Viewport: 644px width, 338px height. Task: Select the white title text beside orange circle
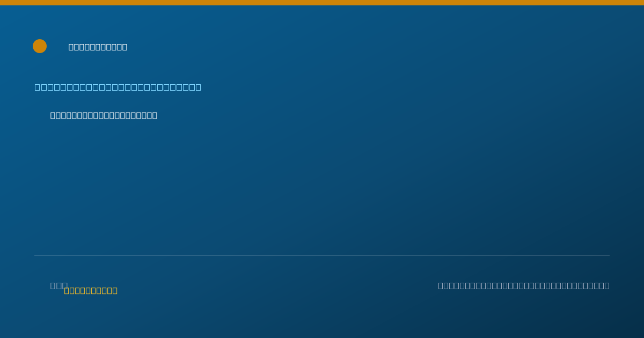[x=98, y=47]
